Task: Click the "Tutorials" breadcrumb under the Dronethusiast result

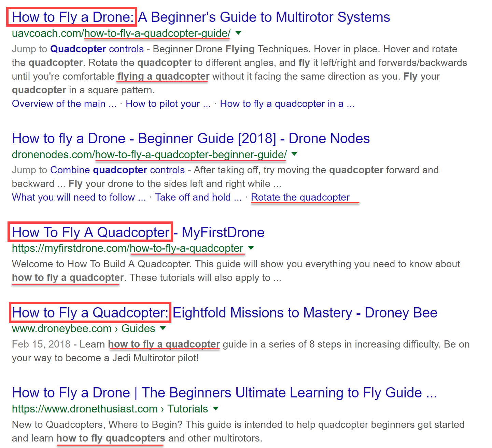Action: coord(187,409)
